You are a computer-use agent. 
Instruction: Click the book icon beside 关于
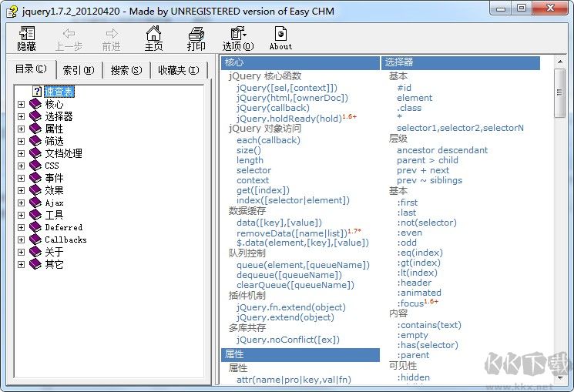pos(35,252)
